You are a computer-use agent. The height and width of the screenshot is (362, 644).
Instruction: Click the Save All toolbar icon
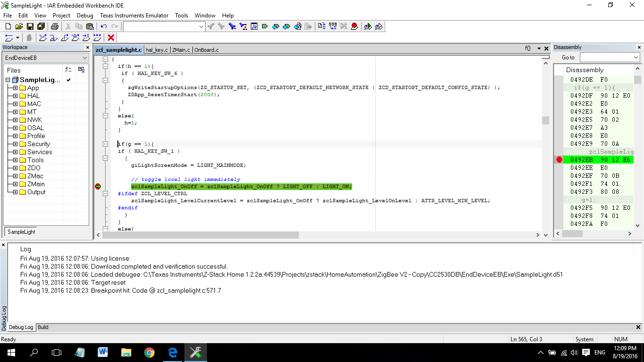click(41, 26)
